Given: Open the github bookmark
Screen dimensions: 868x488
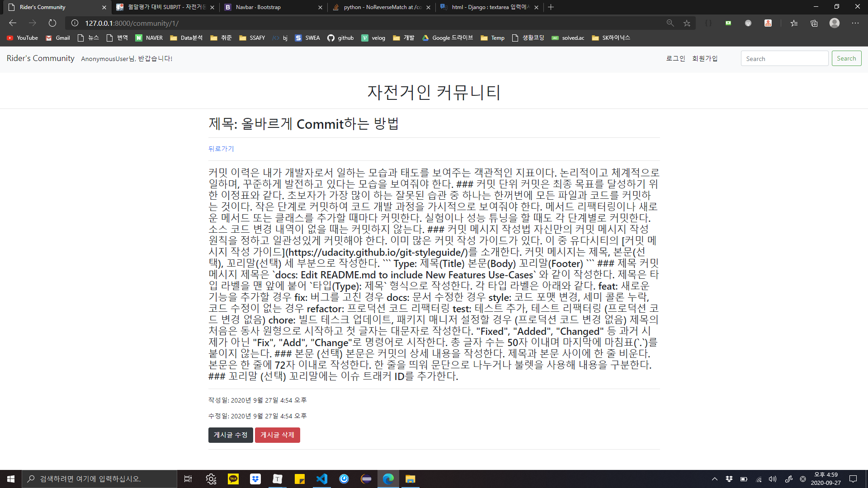Looking at the screenshot, I should 340,38.
